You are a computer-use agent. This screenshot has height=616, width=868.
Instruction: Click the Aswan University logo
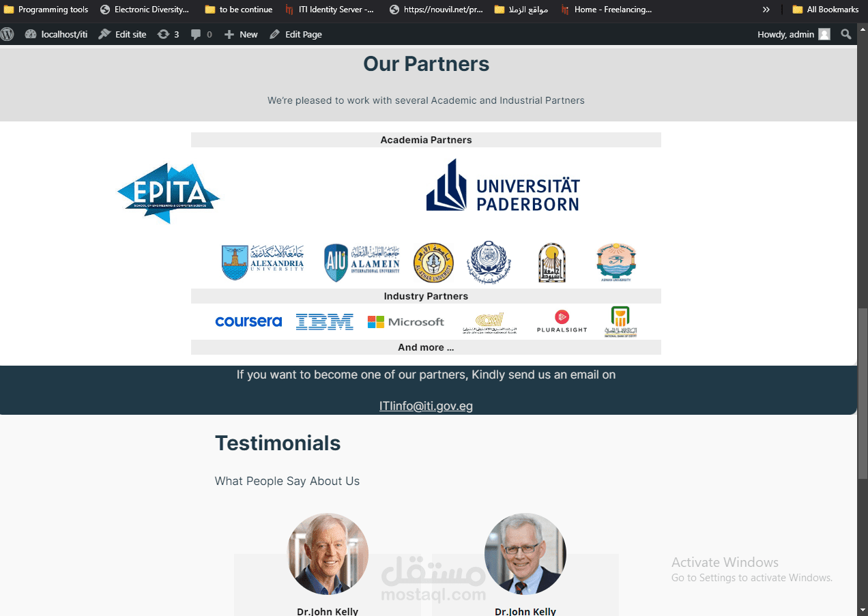pos(616,263)
